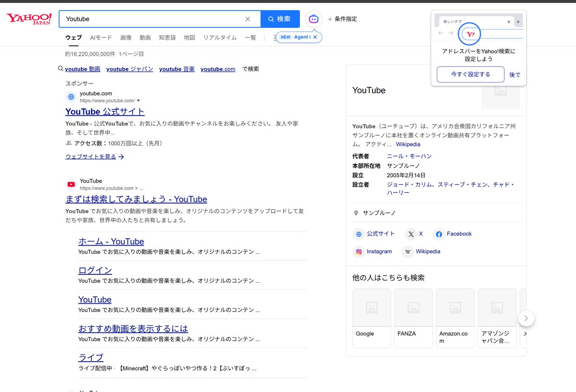Select the Amazon.com related search card

(455, 318)
